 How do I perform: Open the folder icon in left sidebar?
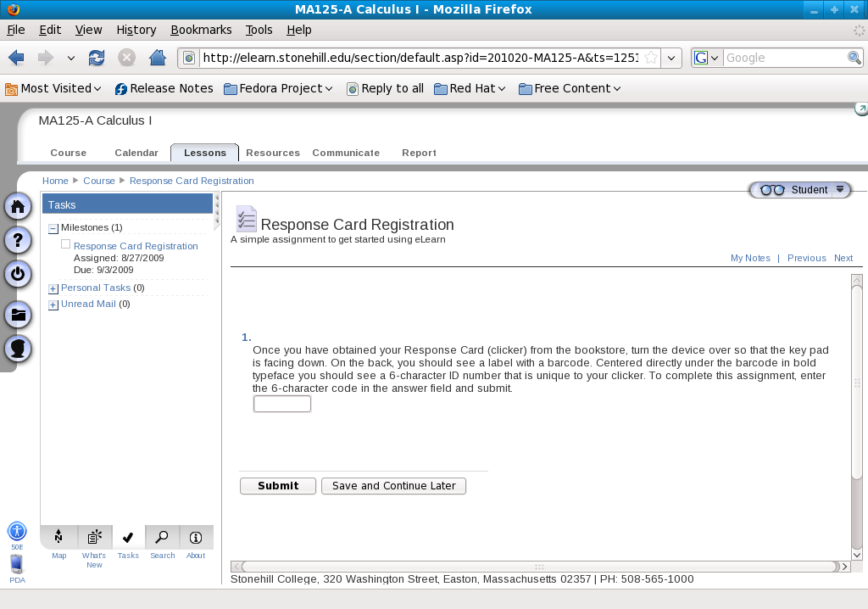pyautogui.click(x=18, y=316)
